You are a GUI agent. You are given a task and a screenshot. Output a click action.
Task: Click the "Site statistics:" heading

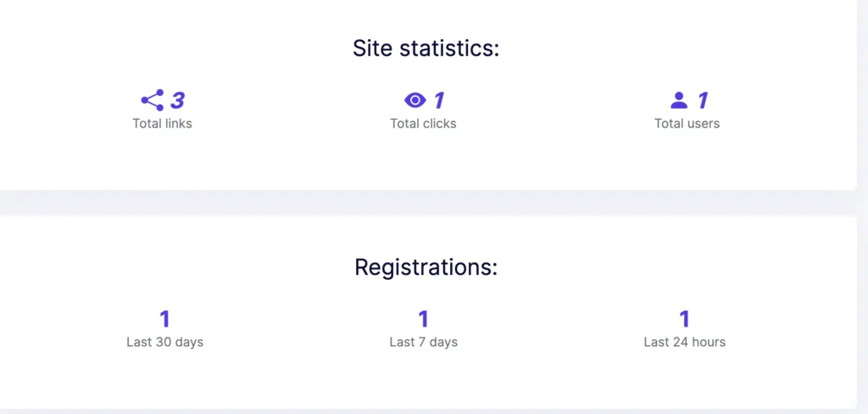426,48
